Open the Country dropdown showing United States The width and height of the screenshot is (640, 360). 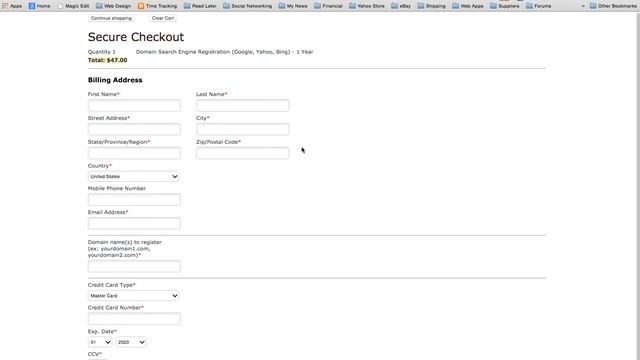click(x=133, y=176)
